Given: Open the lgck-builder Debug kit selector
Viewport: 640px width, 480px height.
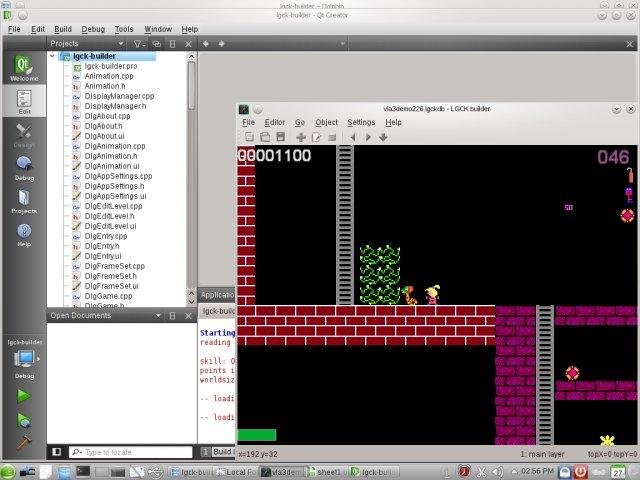Looking at the screenshot, I should pyautogui.click(x=24, y=359).
